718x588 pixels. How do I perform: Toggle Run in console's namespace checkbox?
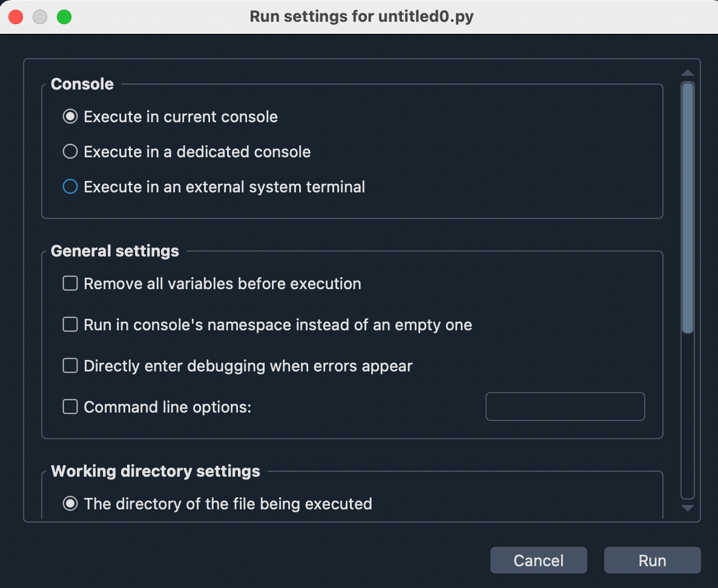click(x=70, y=324)
